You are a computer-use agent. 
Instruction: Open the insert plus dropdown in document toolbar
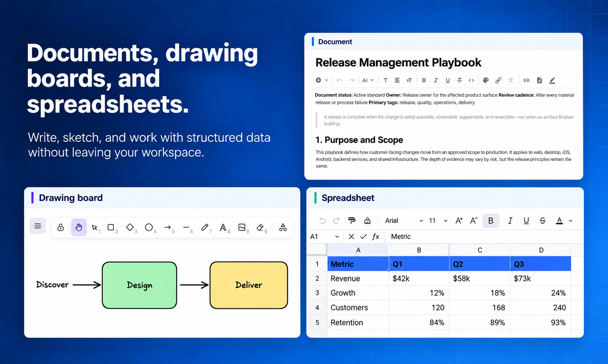pos(322,80)
